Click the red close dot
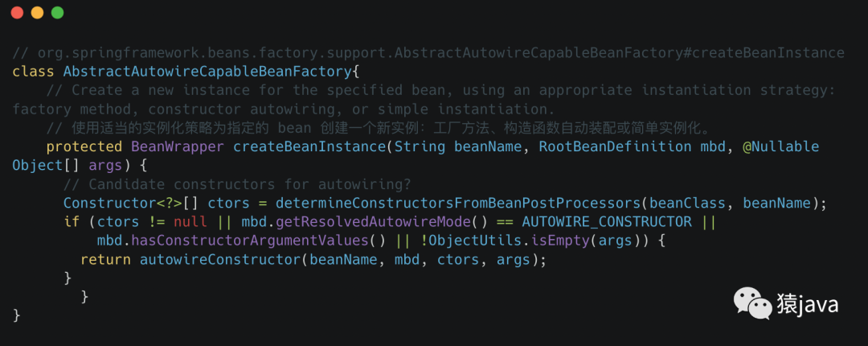This screenshot has width=868, height=346. (17, 13)
